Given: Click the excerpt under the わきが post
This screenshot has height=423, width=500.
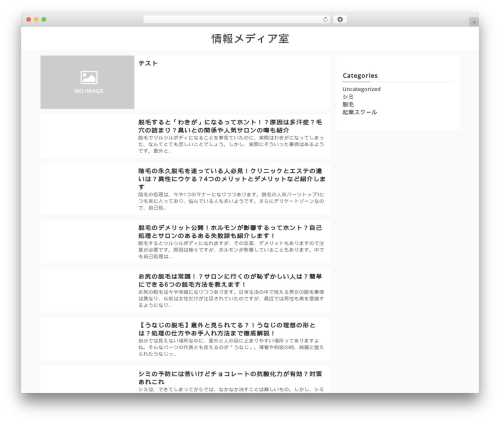Looking at the screenshot, I should pyautogui.click(x=231, y=144).
